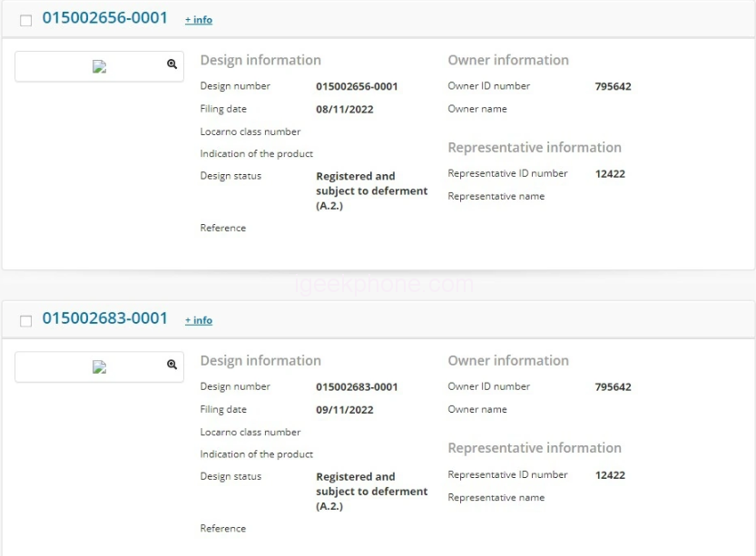Open the 015002683-0001 heading link
756x556 pixels.
[x=104, y=318]
